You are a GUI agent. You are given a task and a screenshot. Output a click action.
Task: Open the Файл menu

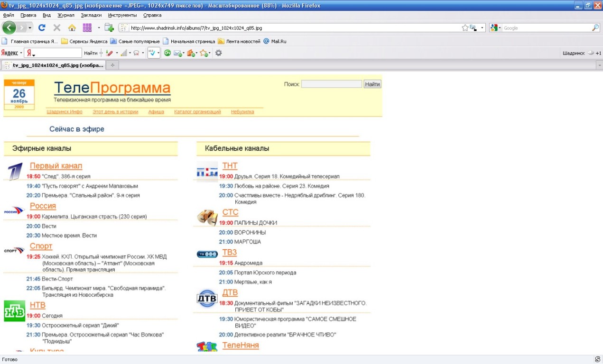pos(9,15)
